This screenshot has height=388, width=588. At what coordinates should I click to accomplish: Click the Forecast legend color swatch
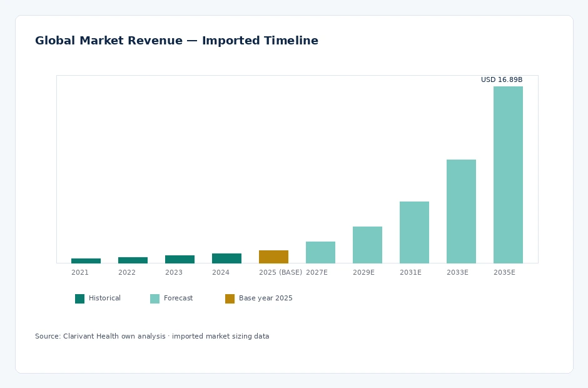pyautogui.click(x=155, y=299)
